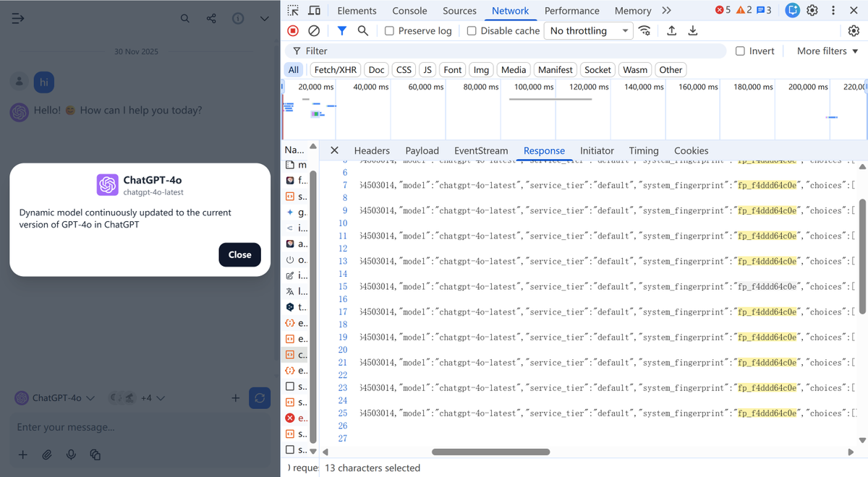Open the Initiator tab
Screen dimensions: 868x477
(597, 150)
